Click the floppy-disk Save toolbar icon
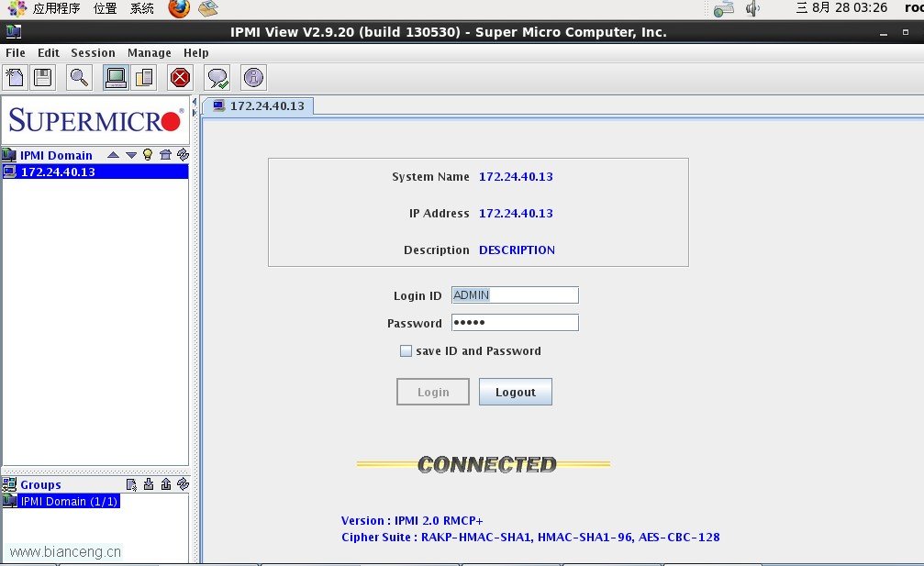The height and width of the screenshot is (566, 924). tap(43, 78)
